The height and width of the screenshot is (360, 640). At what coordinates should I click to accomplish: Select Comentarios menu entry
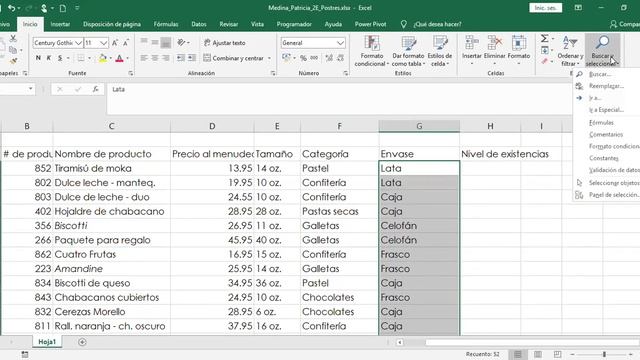coord(606,134)
